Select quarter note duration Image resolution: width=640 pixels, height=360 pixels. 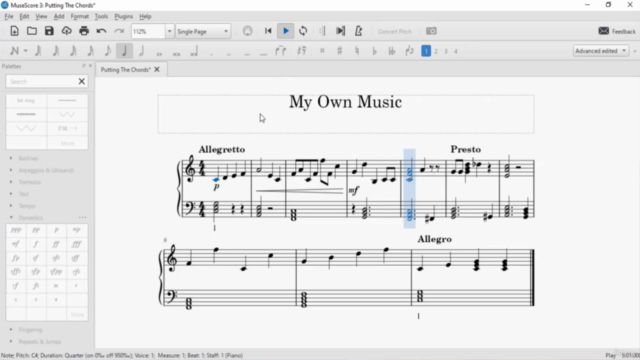click(124, 51)
